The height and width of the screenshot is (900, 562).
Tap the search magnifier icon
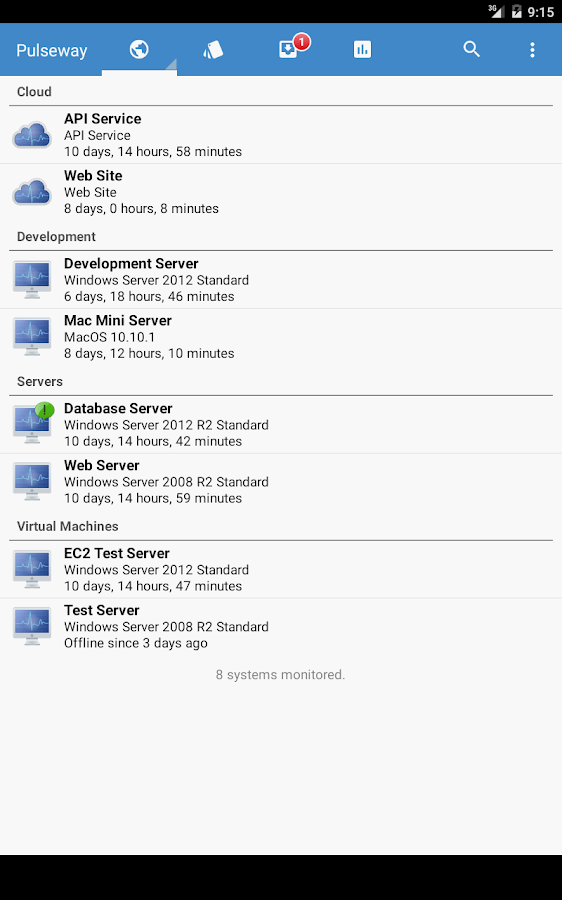point(471,49)
